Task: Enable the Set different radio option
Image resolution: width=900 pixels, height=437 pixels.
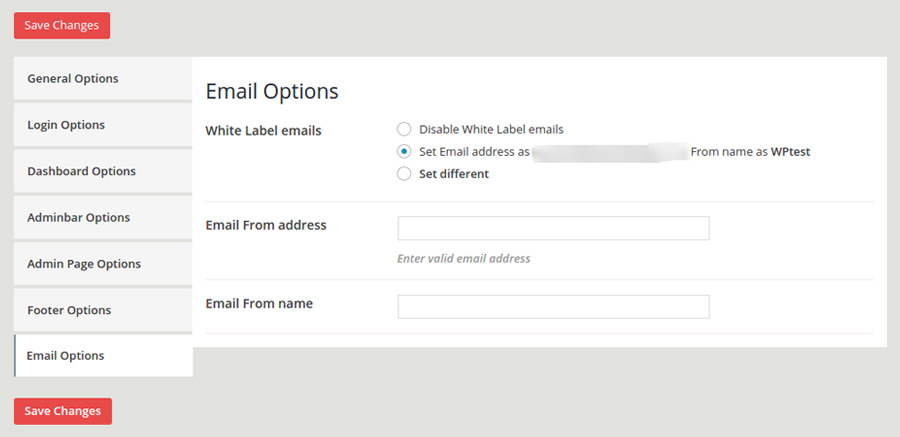Action: point(404,174)
